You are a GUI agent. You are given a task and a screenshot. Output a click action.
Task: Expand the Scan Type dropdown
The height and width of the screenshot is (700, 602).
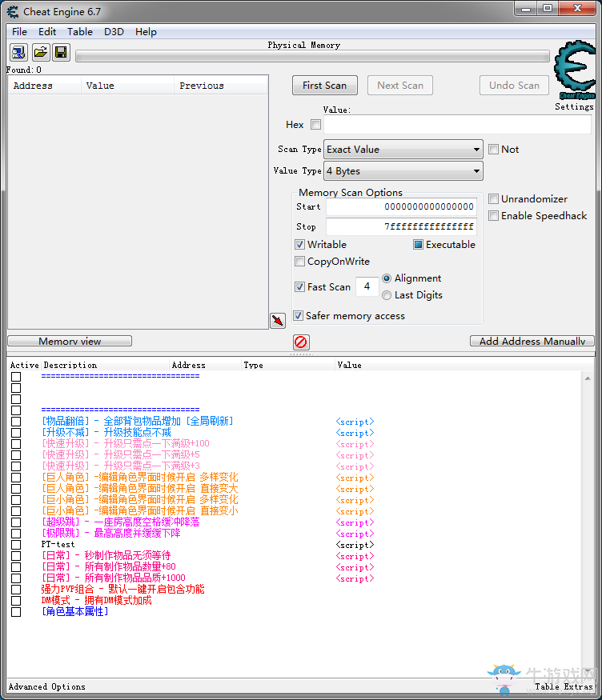pyautogui.click(x=403, y=149)
